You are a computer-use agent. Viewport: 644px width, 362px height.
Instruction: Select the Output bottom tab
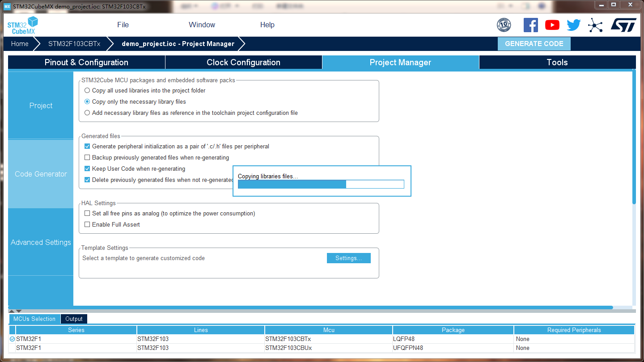point(74,319)
